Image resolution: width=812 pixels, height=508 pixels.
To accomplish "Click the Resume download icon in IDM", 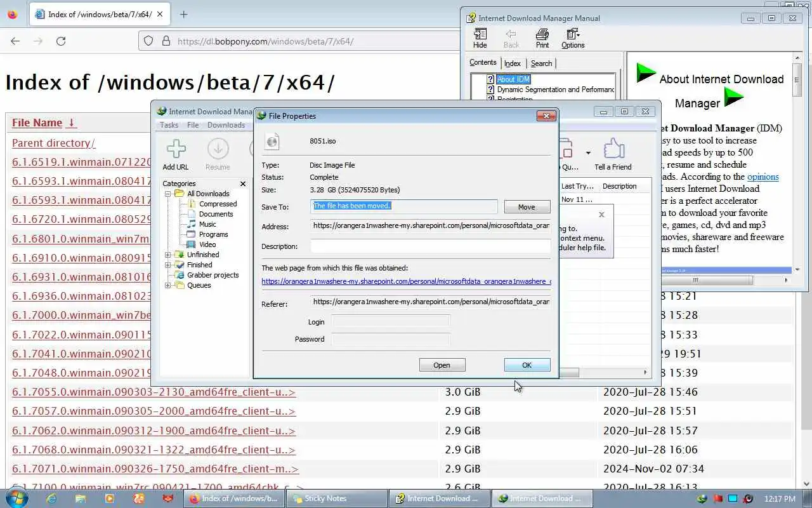I will 218,150.
